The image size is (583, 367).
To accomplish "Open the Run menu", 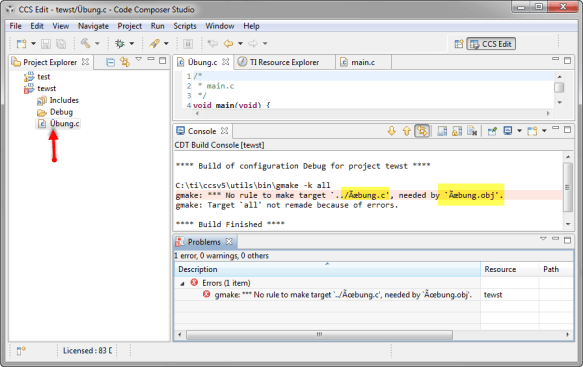I will pos(158,26).
